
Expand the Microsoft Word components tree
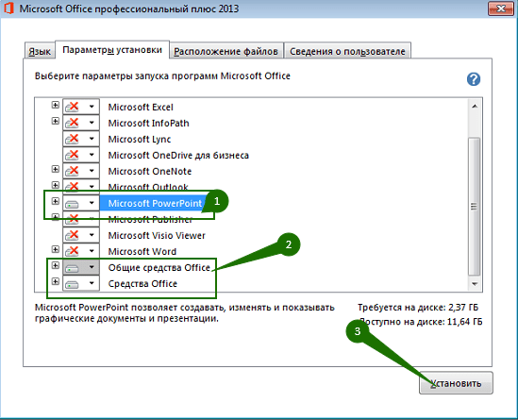[x=55, y=249]
